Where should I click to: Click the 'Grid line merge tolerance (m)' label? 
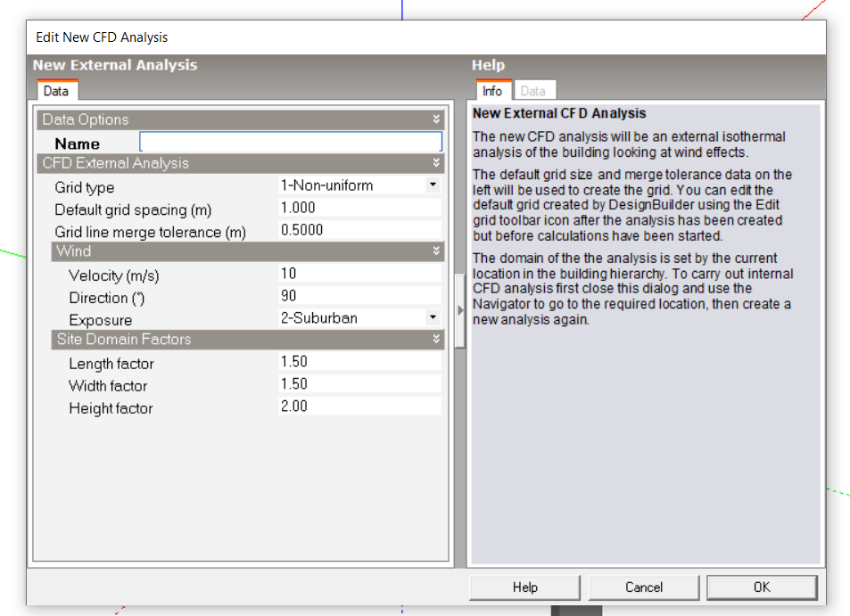pyautogui.click(x=150, y=232)
